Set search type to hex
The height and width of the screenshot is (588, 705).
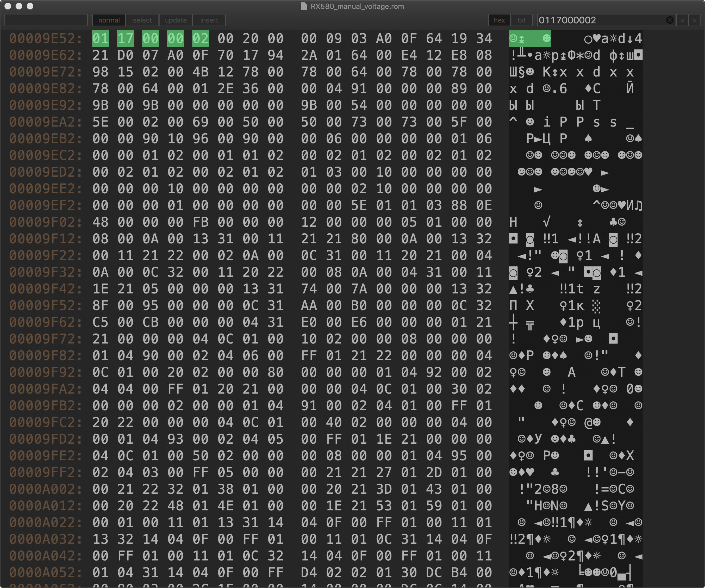(499, 20)
